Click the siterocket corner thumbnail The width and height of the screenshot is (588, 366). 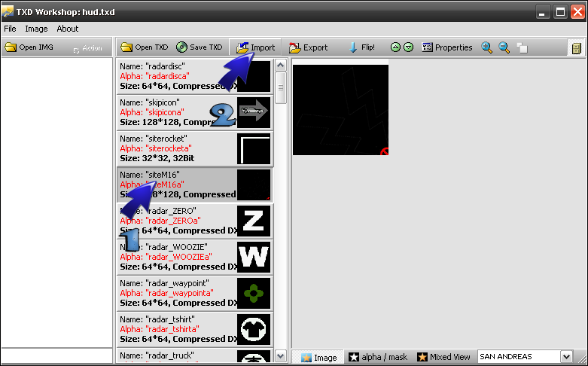click(254, 148)
